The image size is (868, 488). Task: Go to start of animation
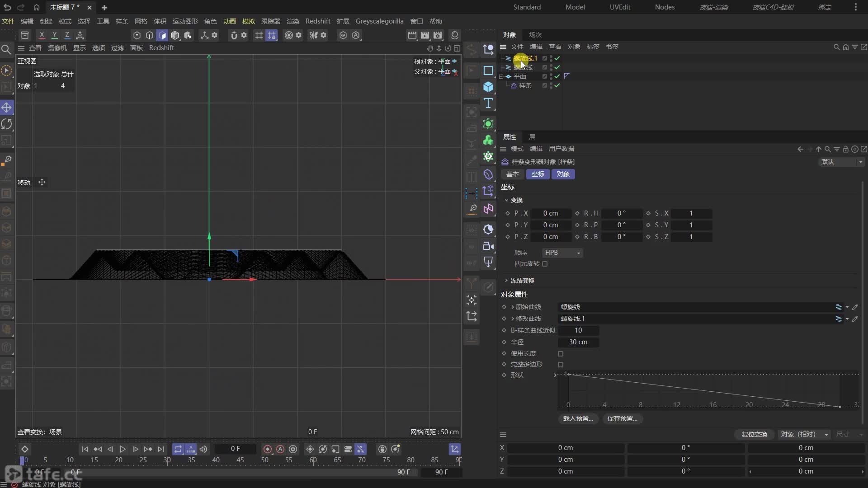[85, 449]
